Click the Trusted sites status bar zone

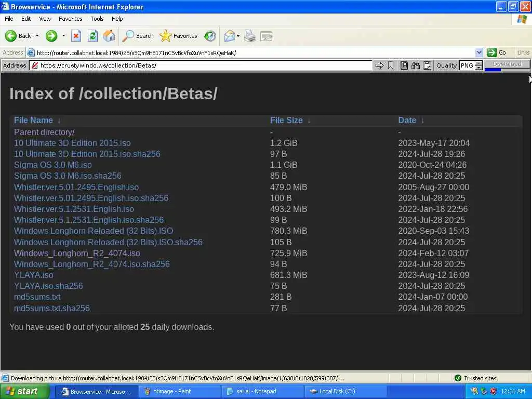[475, 378]
